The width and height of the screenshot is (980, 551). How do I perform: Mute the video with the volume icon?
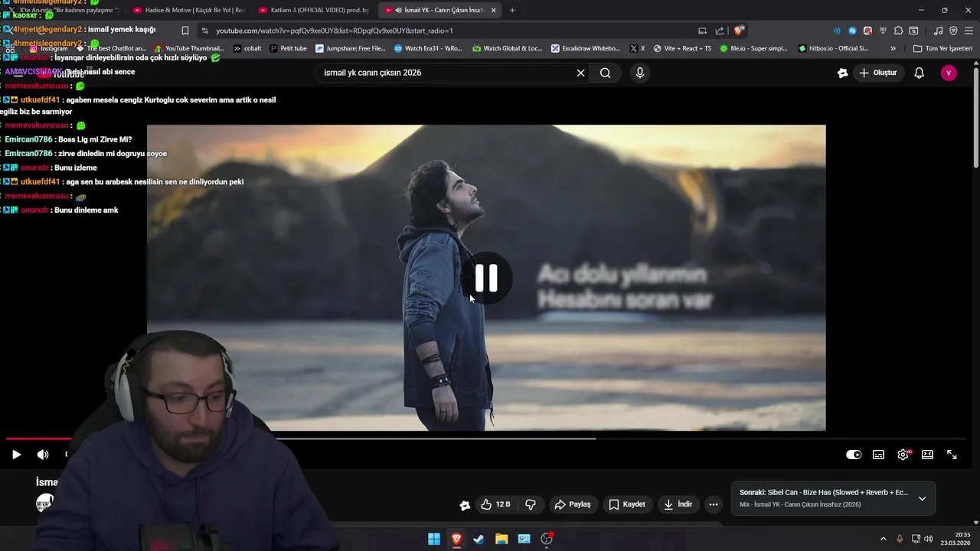tap(43, 455)
